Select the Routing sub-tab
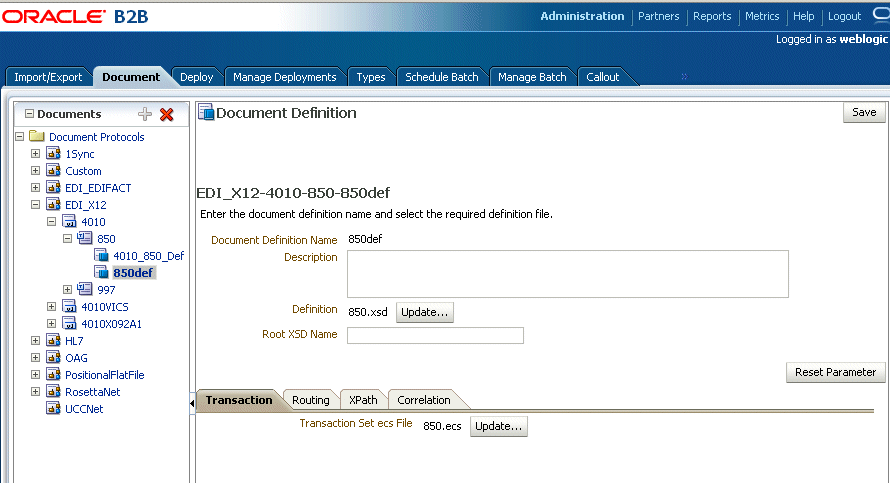Image resolution: width=890 pixels, height=483 pixels. 310,400
